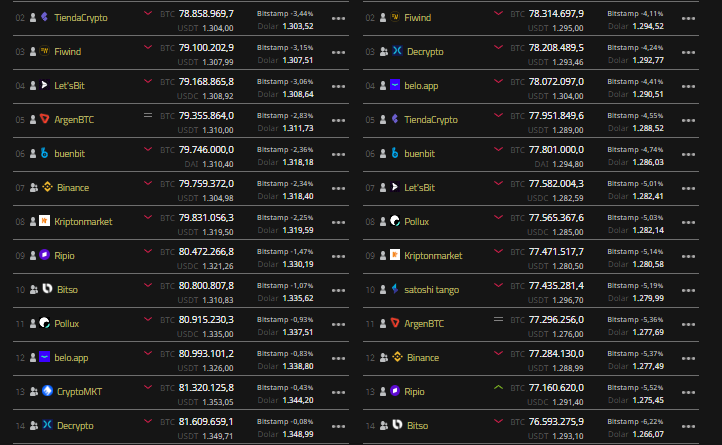Click Decrypto logo in rank 14 row
The height and width of the screenshot is (445, 722).
point(44,425)
